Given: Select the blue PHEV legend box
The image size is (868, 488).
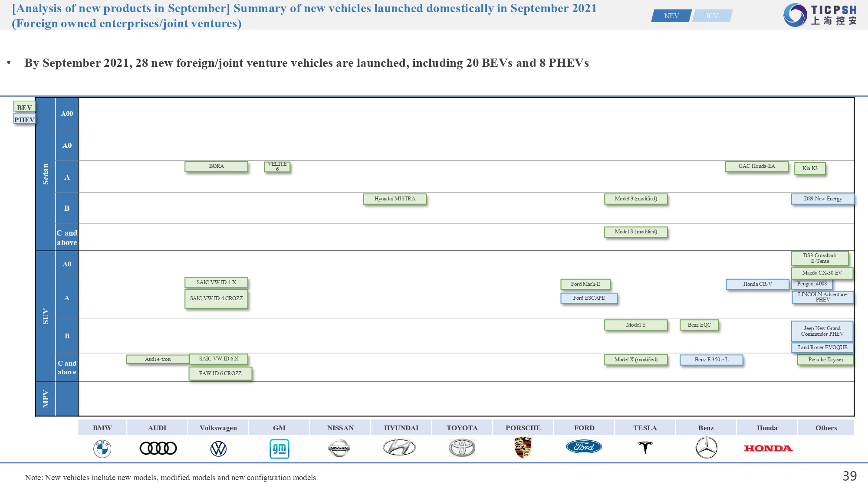Looking at the screenshot, I should 24,119.
